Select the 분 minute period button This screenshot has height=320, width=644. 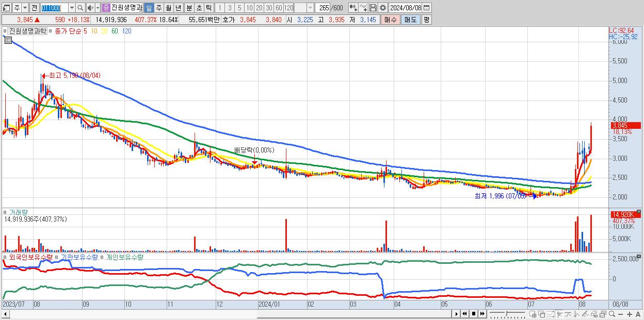pos(189,8)
